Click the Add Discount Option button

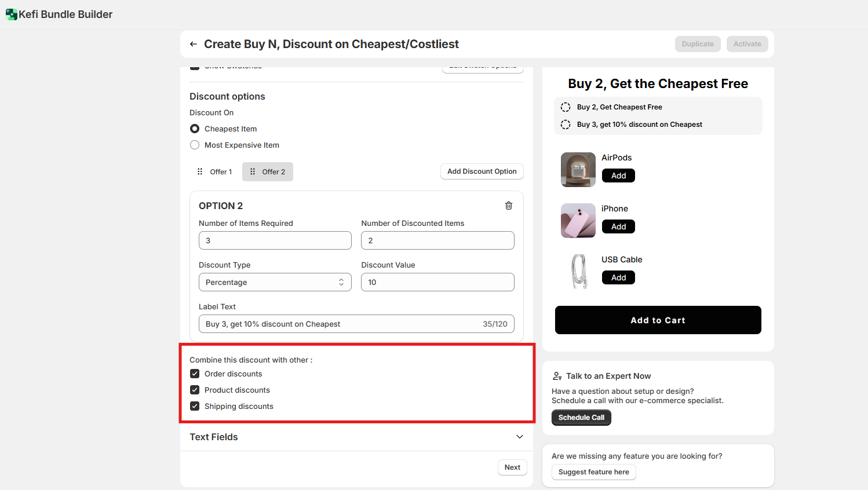coord(482,171)
